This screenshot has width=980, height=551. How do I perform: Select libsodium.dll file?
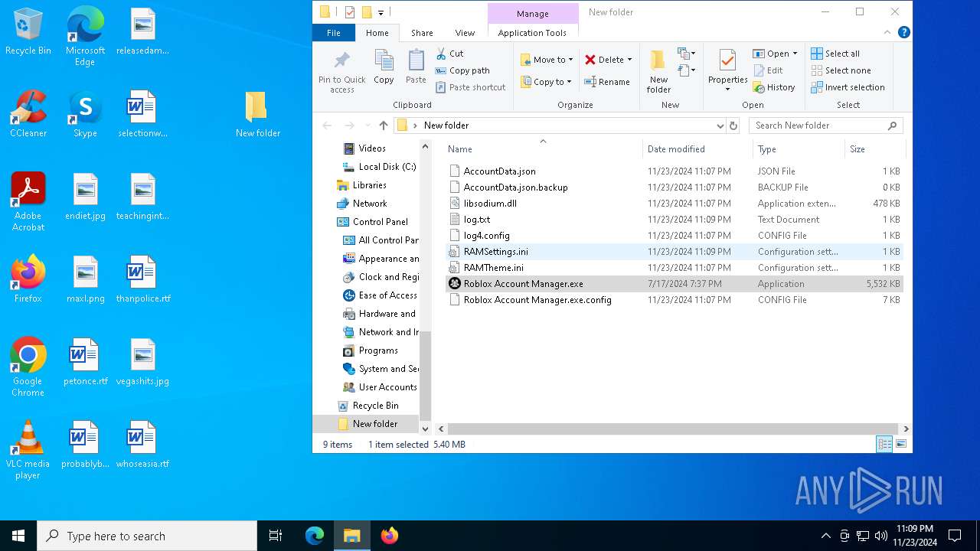[x=674, y=204]
